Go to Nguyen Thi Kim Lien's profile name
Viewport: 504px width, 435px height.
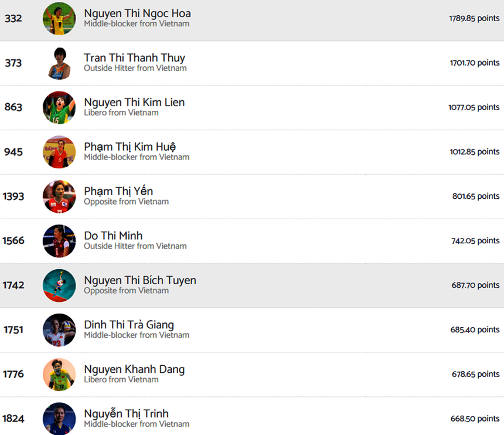point(134,102)
